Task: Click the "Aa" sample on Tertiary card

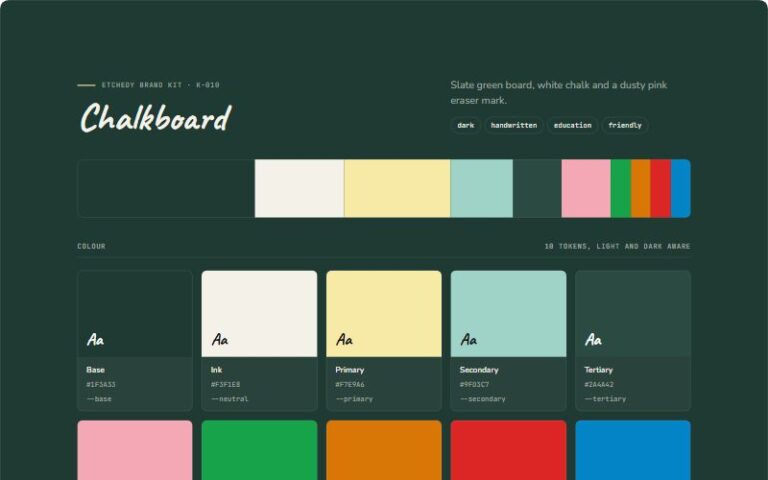Action: coord(593,339)
